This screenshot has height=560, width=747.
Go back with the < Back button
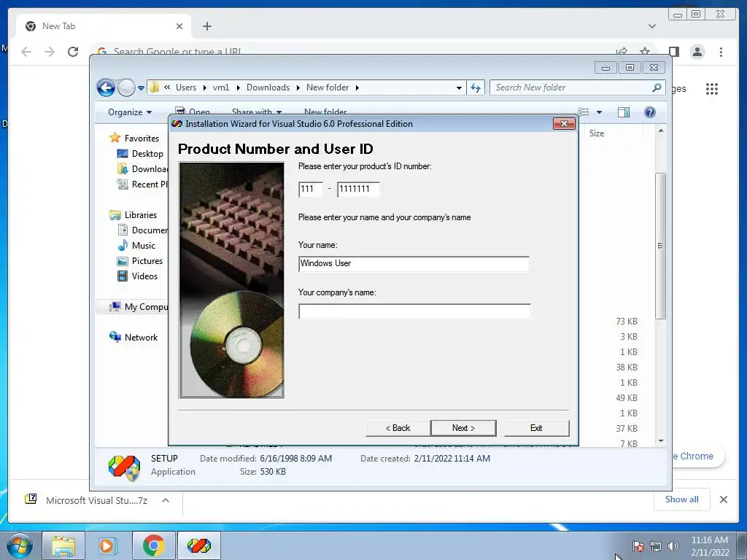click(x=398, y=427)
